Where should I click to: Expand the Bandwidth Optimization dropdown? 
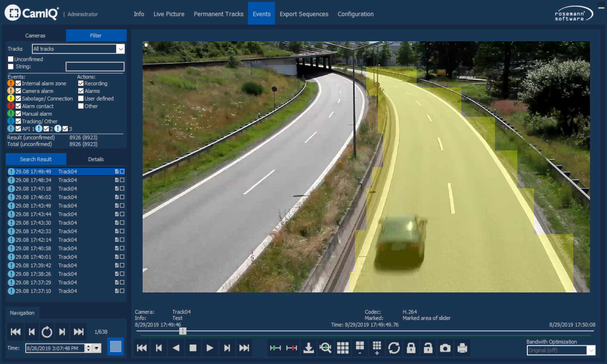coord(591,350)
